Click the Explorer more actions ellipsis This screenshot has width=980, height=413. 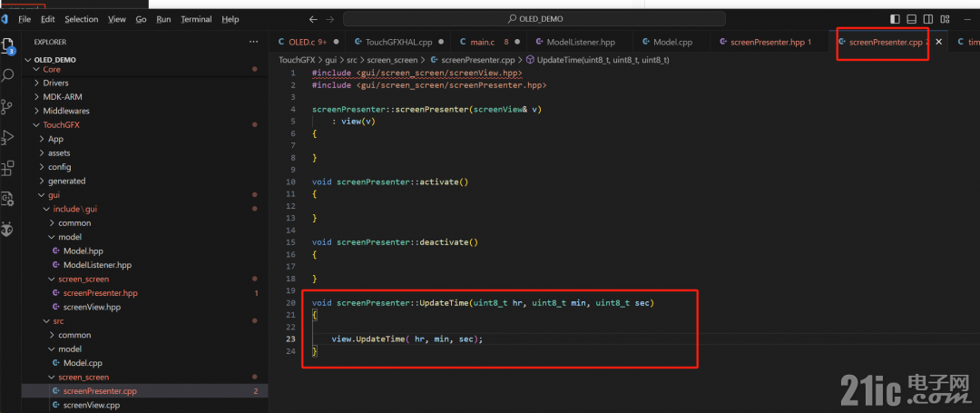253,42
